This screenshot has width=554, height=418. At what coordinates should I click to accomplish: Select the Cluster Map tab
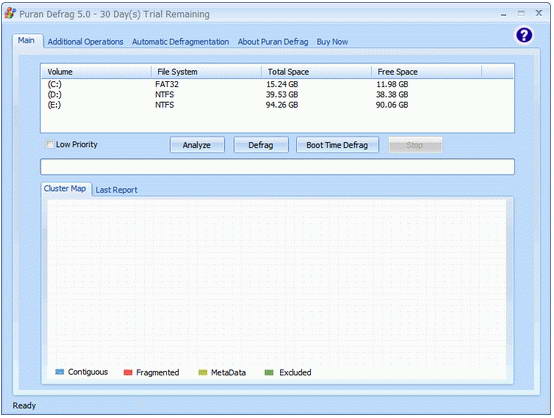(65, 188)
